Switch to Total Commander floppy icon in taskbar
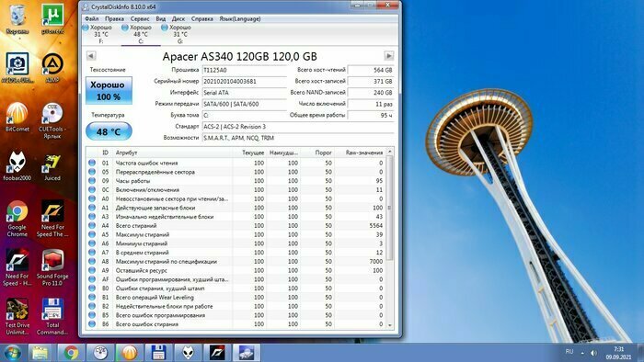 pos(158,353)
